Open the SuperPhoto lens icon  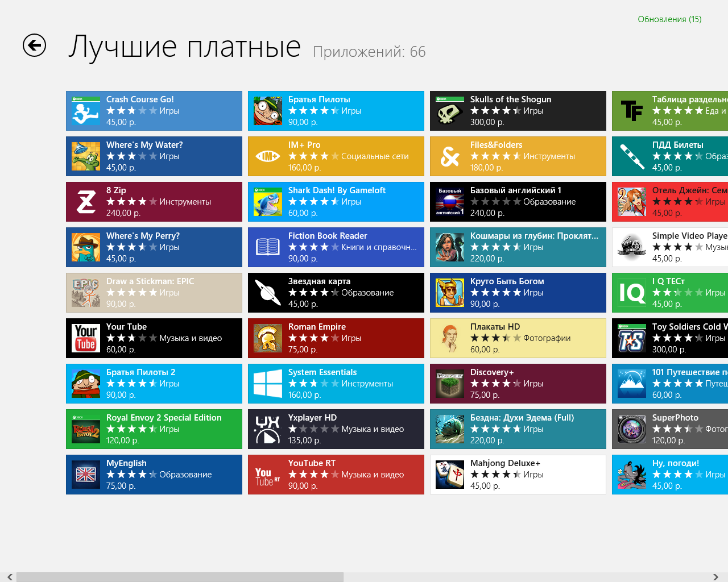[632, 429]
